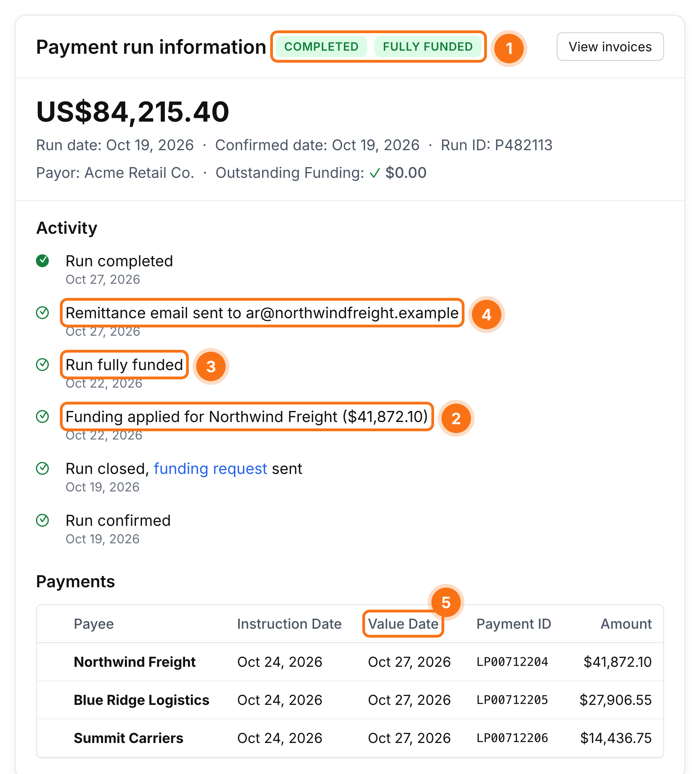Select the Amount column header
The image size is (700, 774).
626,624
